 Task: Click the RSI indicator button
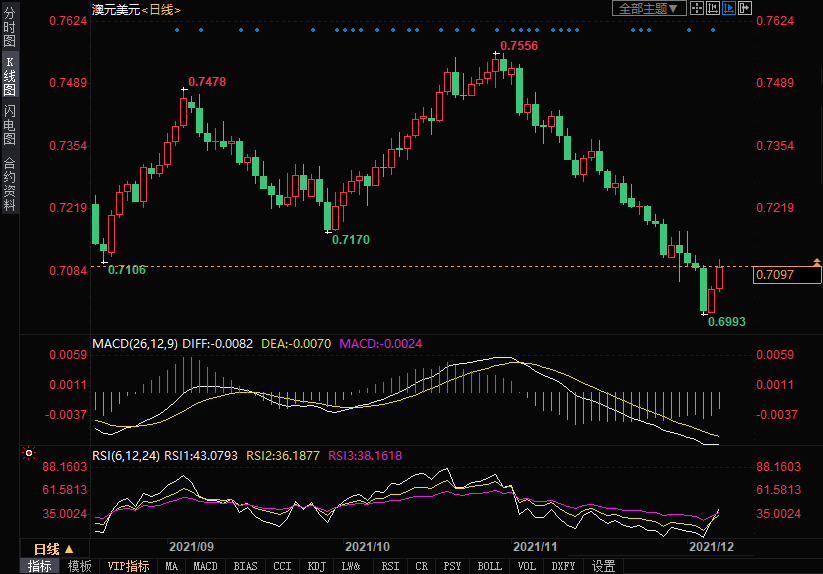click(390, 566)
